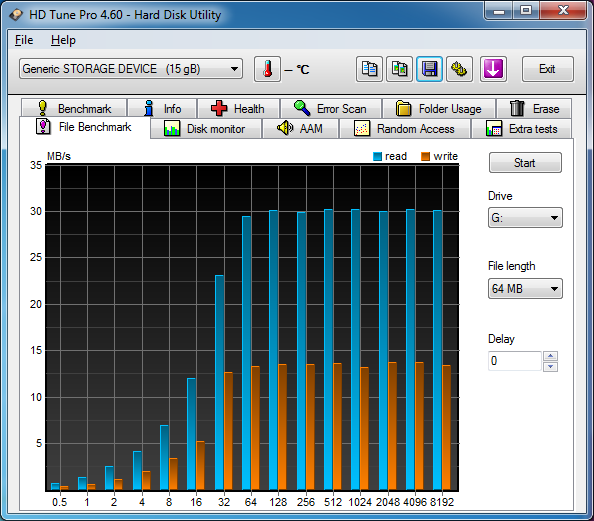Open the Erase tab
The image size is (594, 521).
click(x=534, y=109)
